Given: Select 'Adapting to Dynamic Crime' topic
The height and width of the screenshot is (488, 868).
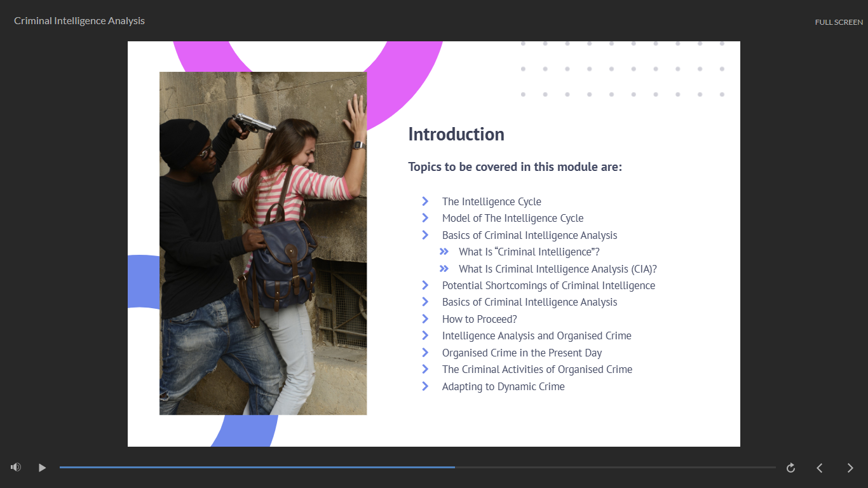Looking at the screenshot, I should click(503, 386).
